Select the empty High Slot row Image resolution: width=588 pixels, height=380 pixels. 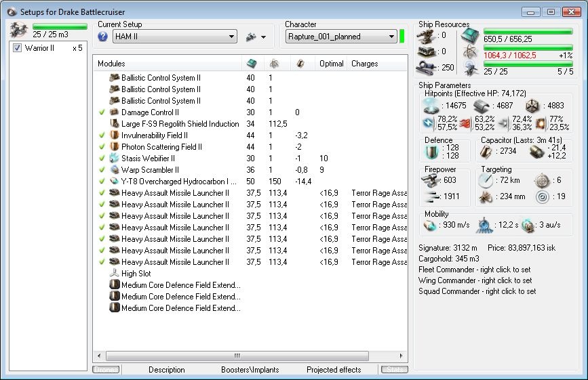tap(250, 274)
